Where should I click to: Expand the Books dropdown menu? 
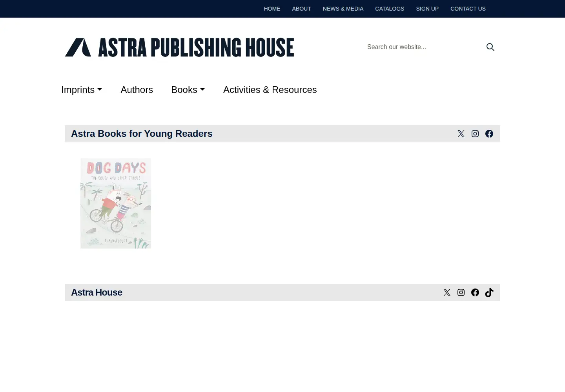tap(188, 90)
